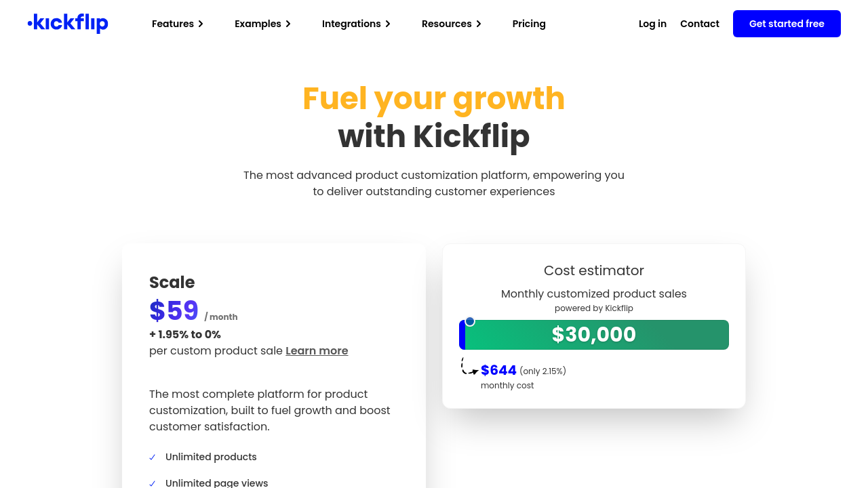Go to the Pricing page

pos(529,24)
